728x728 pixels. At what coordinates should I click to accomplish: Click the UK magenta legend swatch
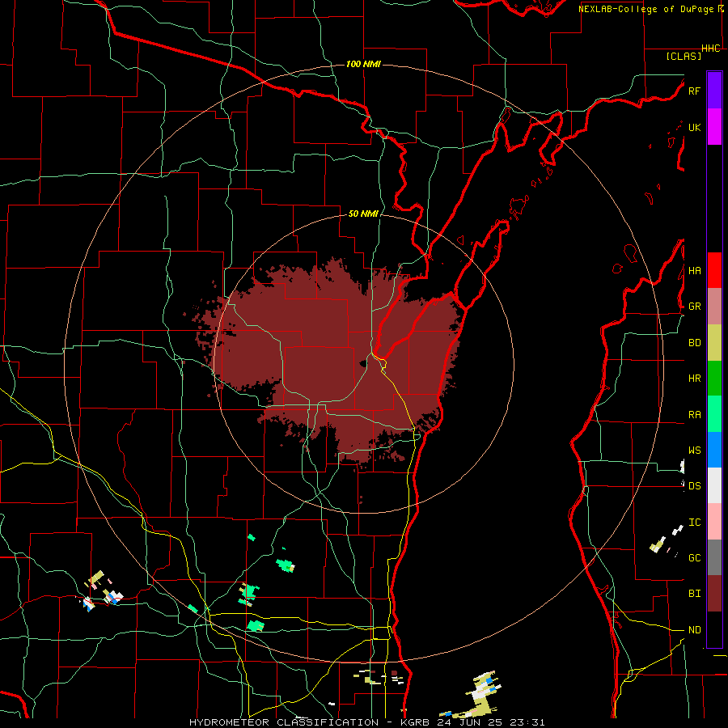(x=714, y=127)
